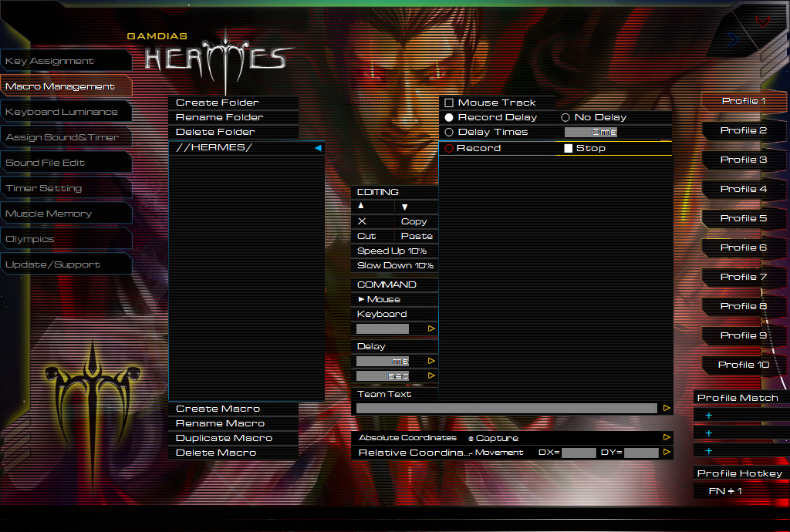790x532 pixels.
Task: Select the No Delay radio option
Action: point(565,117)
